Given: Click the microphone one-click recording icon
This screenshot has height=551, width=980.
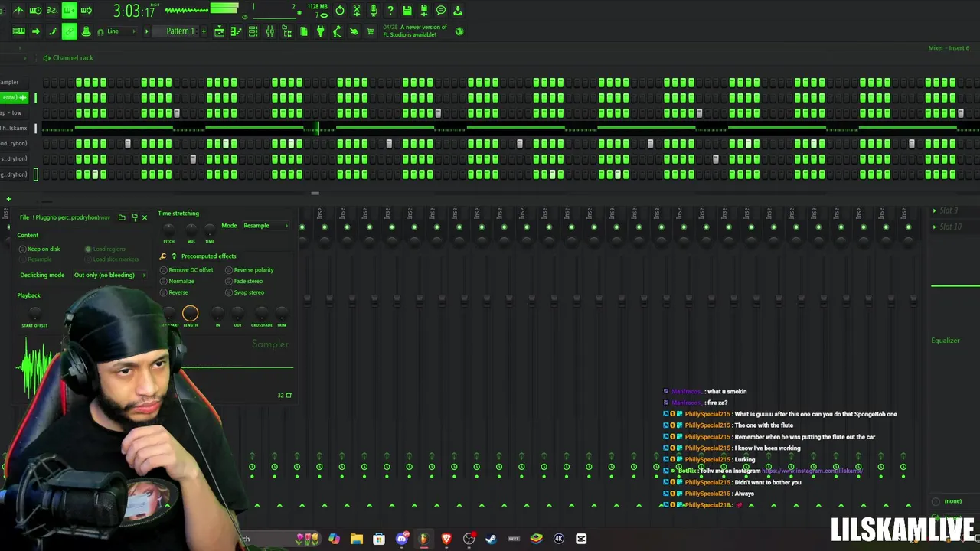Looking at the screenshot, I should click(x=374, y=11).
